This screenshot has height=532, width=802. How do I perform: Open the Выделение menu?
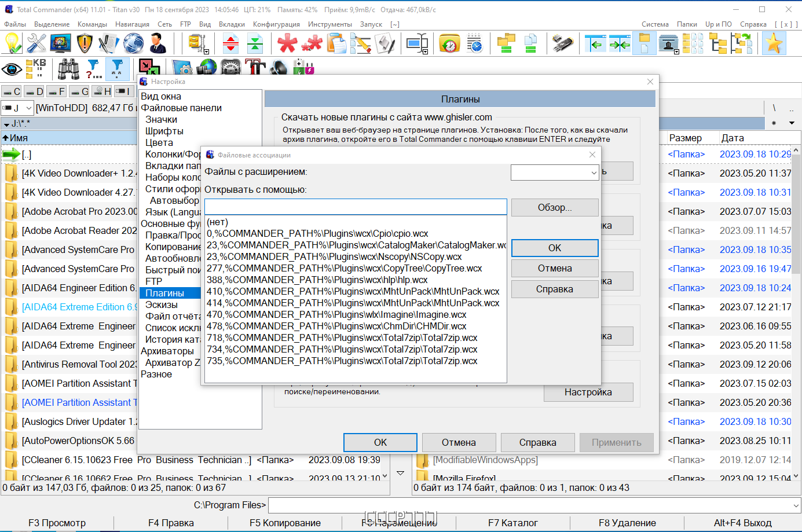coord(52,24)
